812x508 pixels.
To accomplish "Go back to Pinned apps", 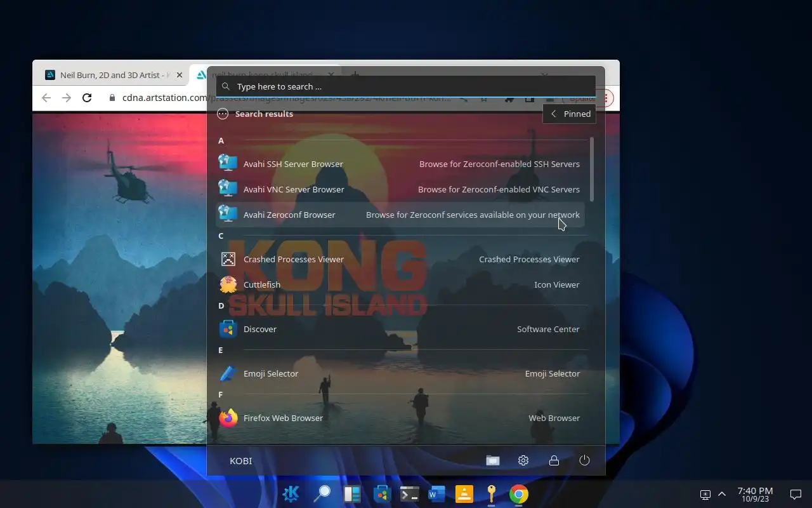I will [570, 114].
